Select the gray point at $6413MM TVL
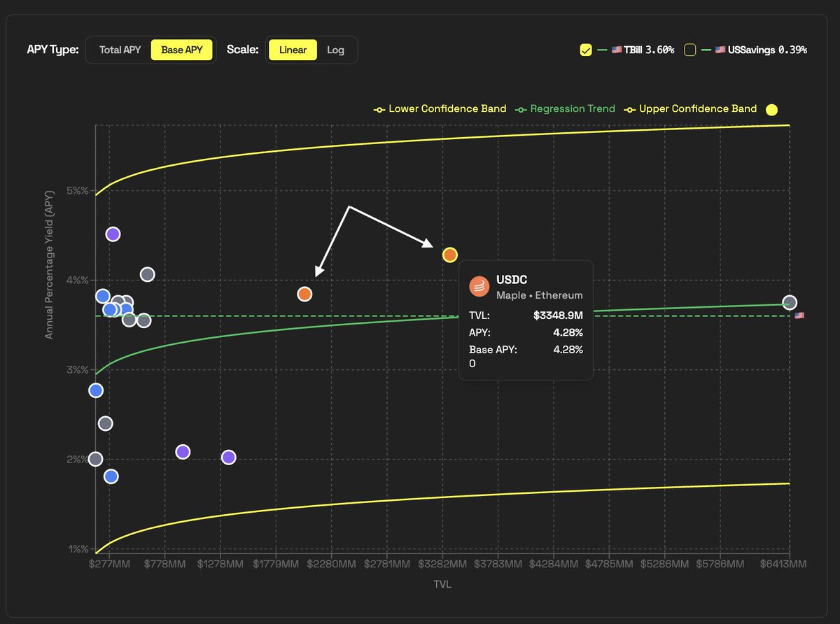This screenshot has height=624, width=840. point(790,302)
